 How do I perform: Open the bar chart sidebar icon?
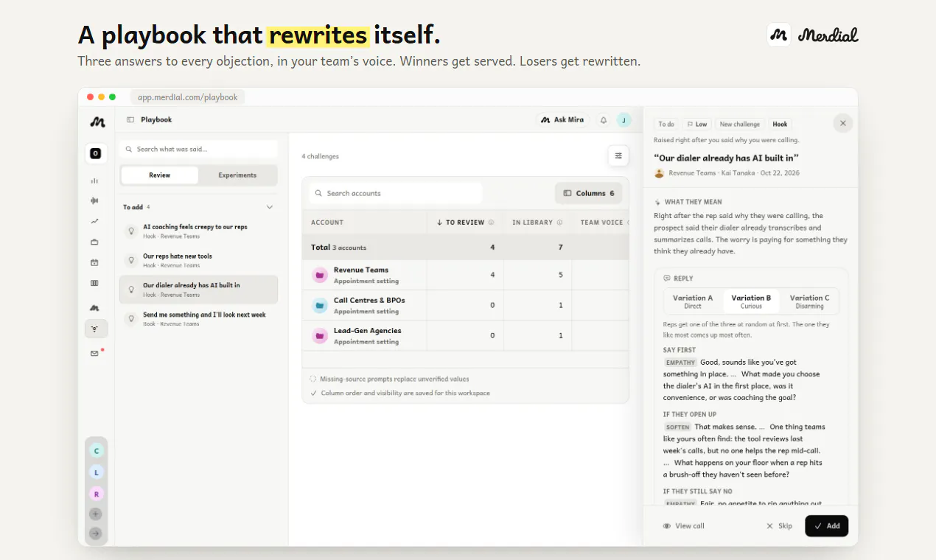pyautogui.click(x=94, y=181)
